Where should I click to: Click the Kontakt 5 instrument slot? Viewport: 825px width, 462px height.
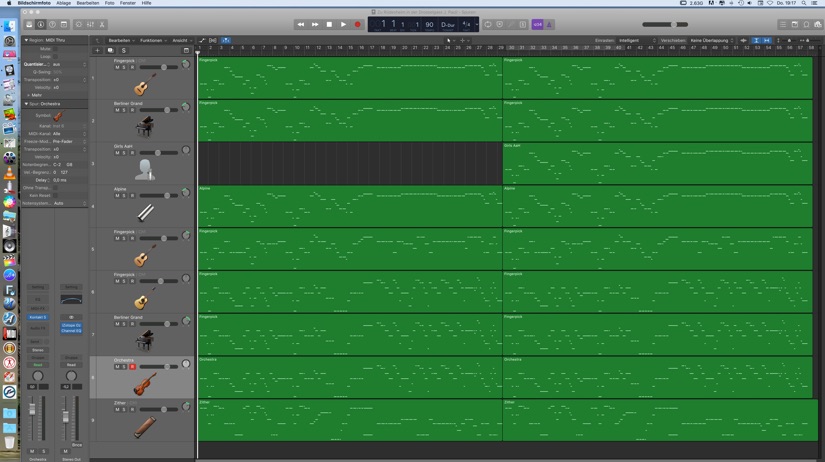[38, 317]
